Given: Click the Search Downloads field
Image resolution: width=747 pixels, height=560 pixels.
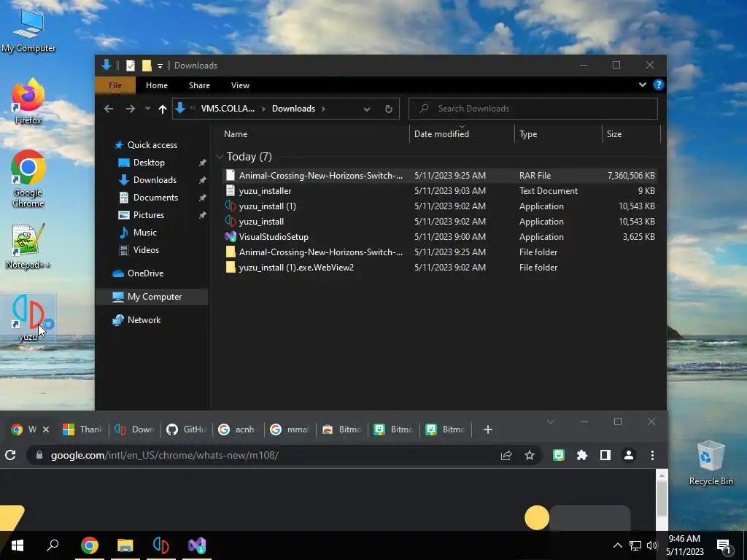Looking at the screenshot, I should click(x=533, y=109).
